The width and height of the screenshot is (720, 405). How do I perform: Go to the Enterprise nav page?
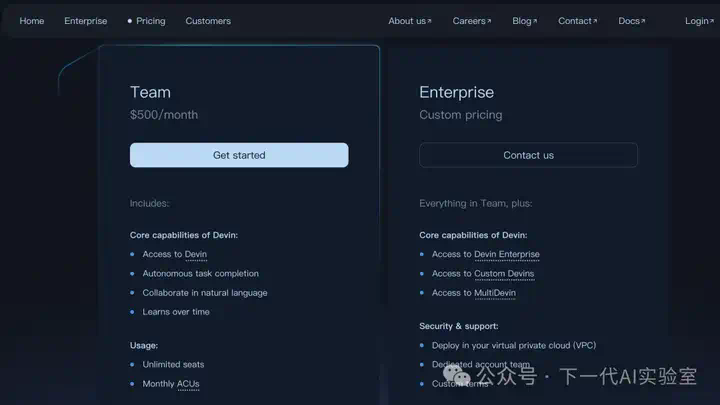pyautogui.click(x=85, y=21)
